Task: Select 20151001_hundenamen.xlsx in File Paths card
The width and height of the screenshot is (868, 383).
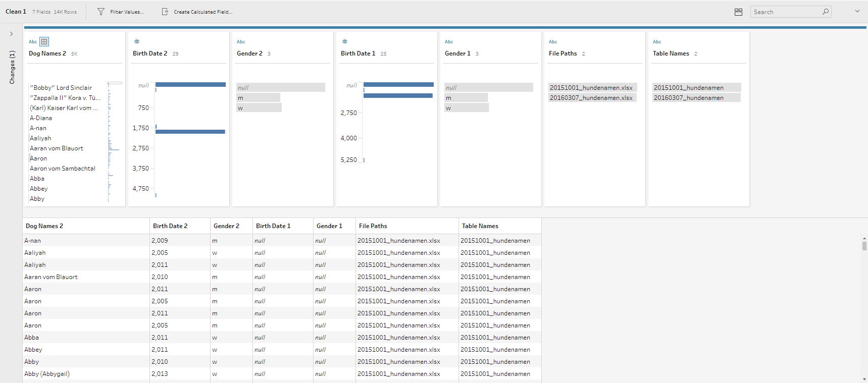Action: 593,87
